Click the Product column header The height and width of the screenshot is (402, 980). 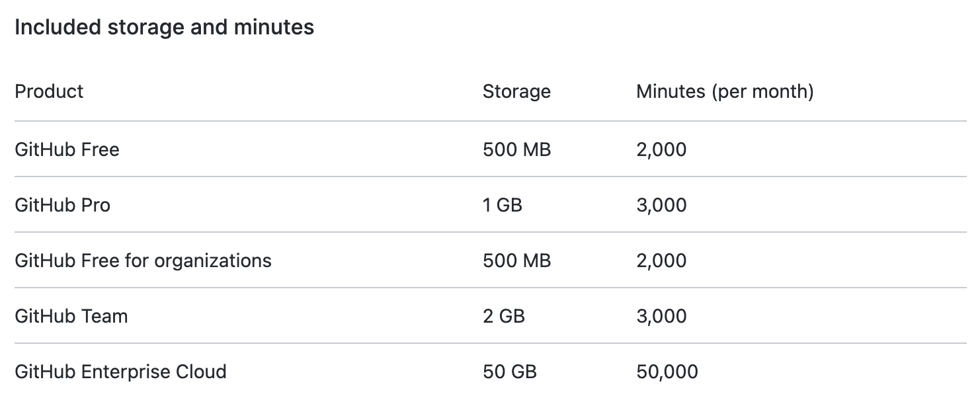click(49, 91)
